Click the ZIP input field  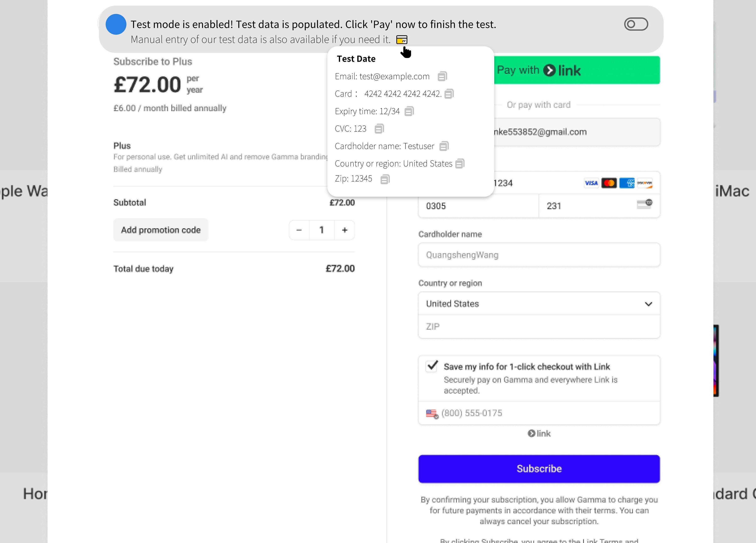click(539, 327)
